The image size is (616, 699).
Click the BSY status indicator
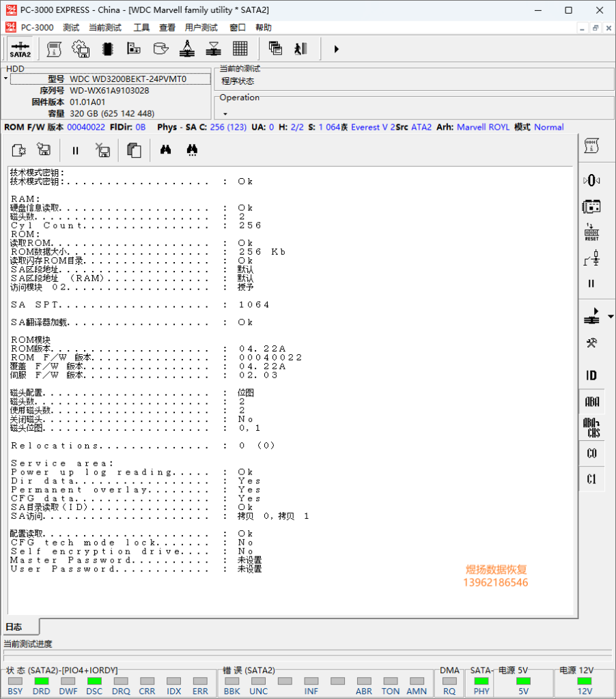15,681
